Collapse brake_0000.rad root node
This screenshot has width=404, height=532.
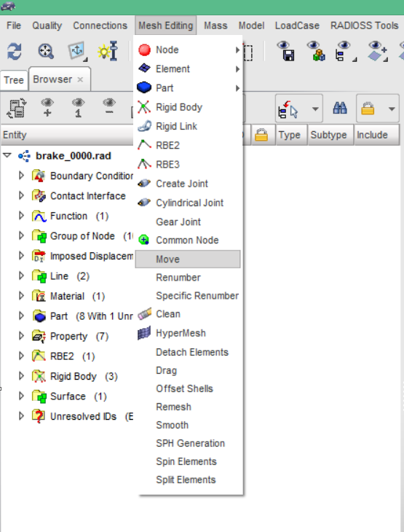pyautogui.click(x=7, y=156)
